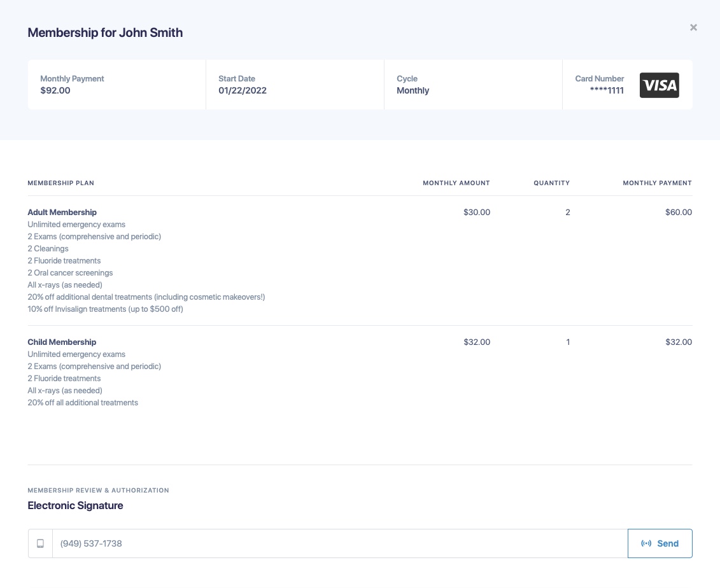Click the Monthly Payment summary showing $92.00
Screen dimensions: 720x588
click(116, 85)
